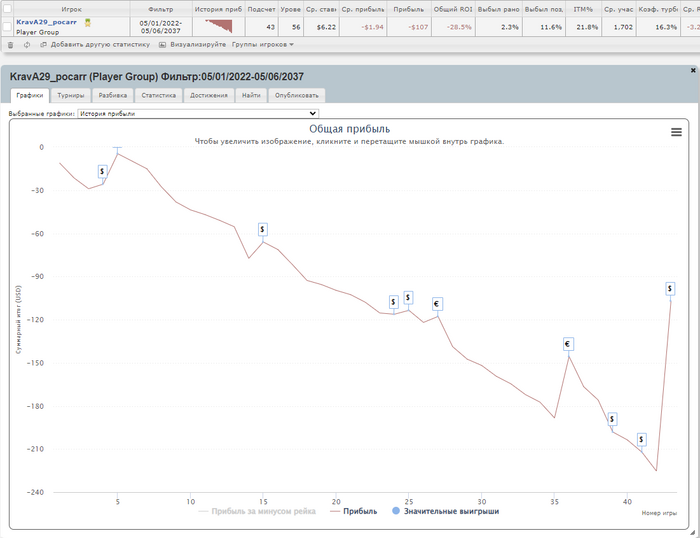700x538 pixels.
Task: Switch to the 'Опубликовать' tab
Action: [296, 96]
